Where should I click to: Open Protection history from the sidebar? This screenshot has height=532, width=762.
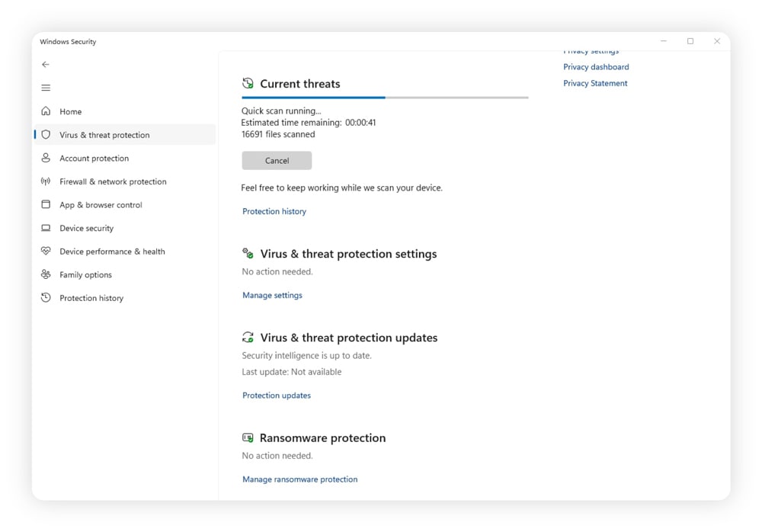point(92,298)
